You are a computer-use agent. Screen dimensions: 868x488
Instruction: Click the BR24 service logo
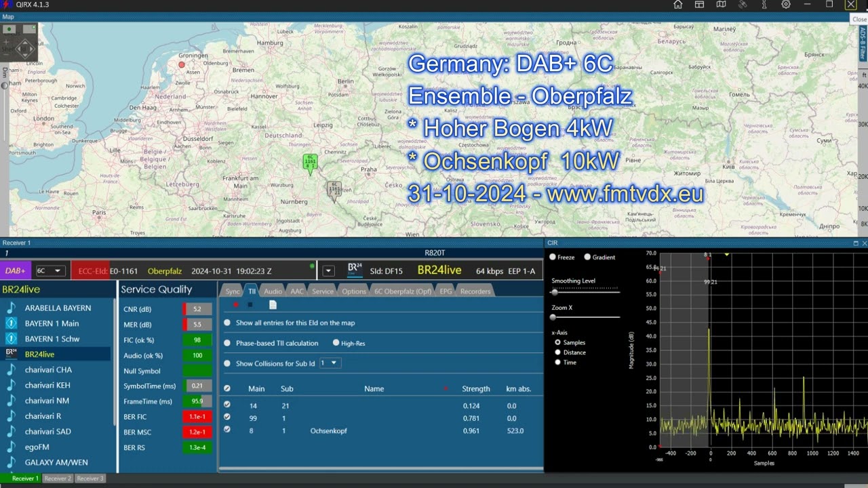(355, 270)
